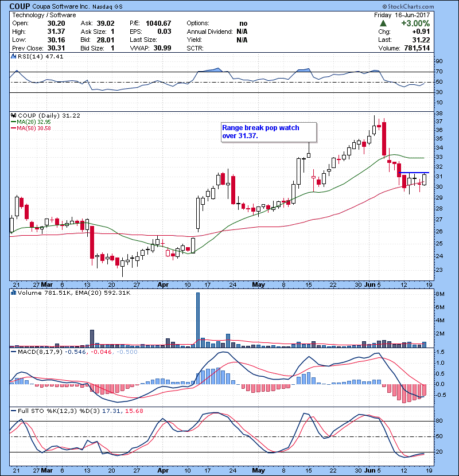Select the Chg value +0.91
This screenshot has height=476, width=459.
tap(421, 32)
